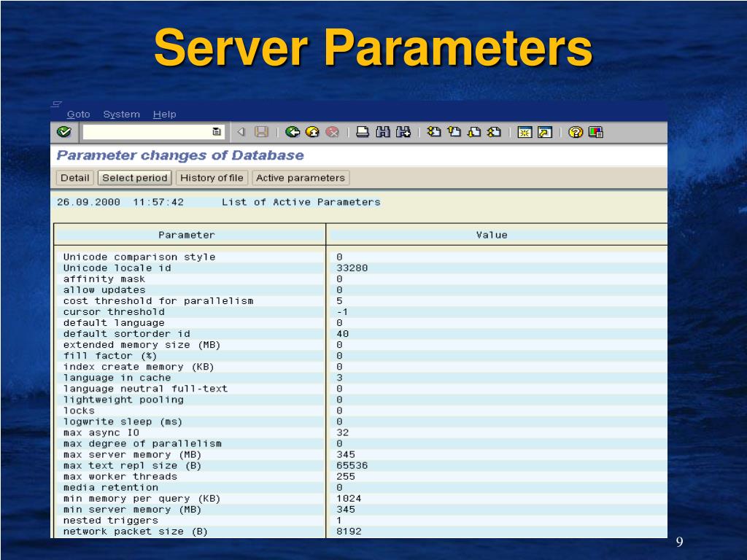Image resolution: width=747 pixels, height=560 pixels.
Task: Cancel with the red X icon
Action: (x=332, y=133)
